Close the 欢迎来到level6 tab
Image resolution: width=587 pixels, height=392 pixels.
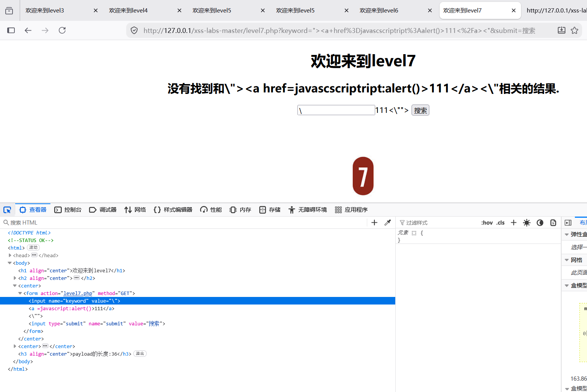tap(430, 11)
